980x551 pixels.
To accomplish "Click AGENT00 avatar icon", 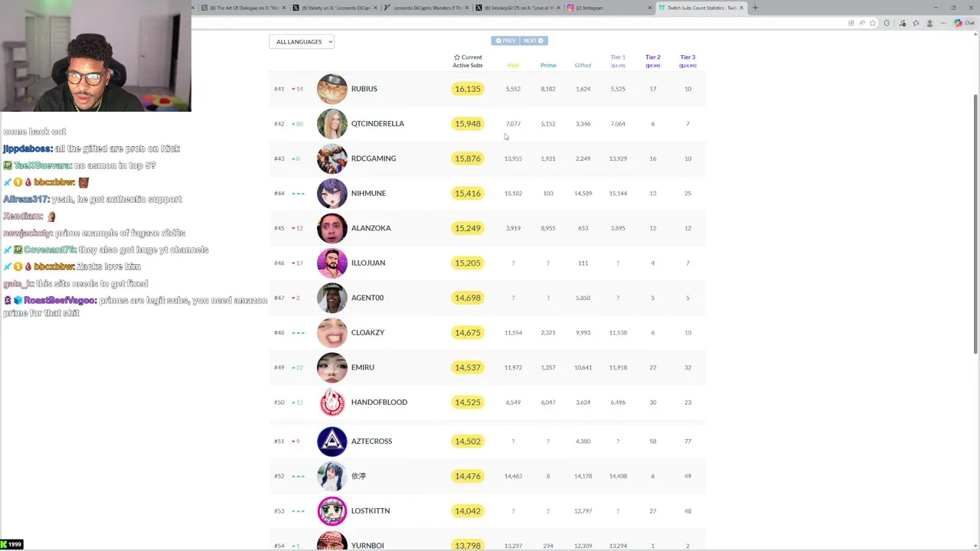I will [x=332, y=298].
